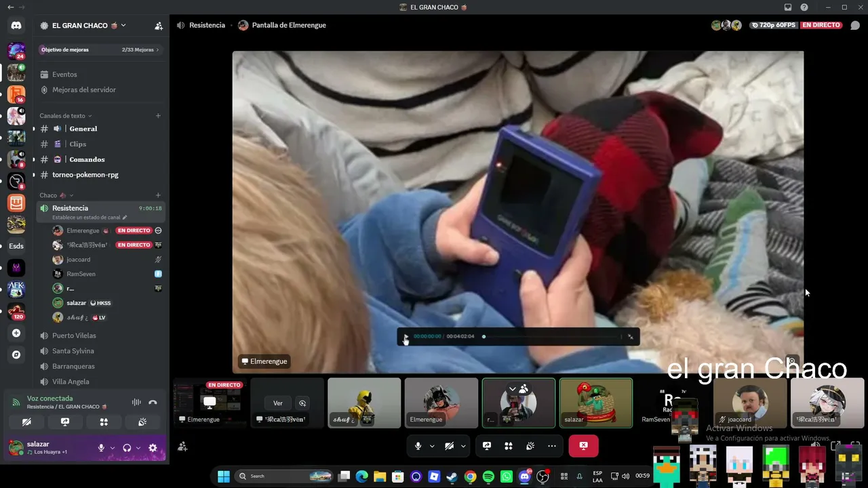868x488 pixels.
Task: Open microphone options arrow in call controls
Action: (x=432, y=446)
